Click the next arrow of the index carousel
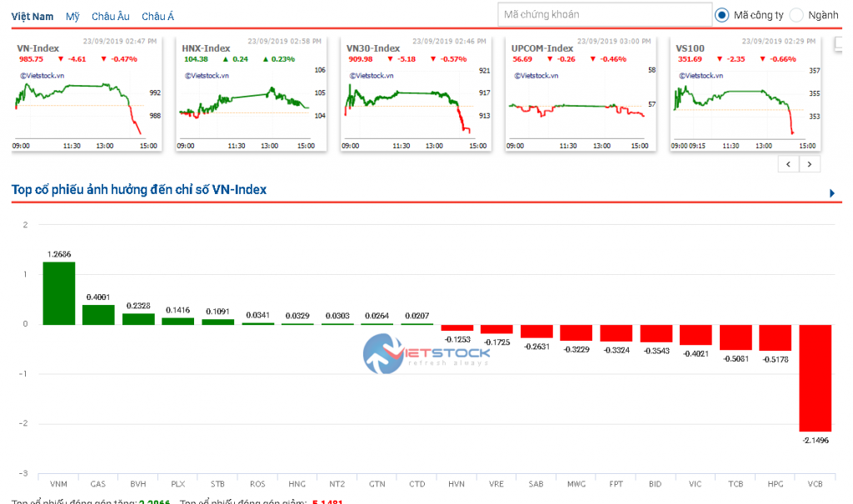Image resolution: width=853 pixels, height=504 pixels. pos(810,164)
